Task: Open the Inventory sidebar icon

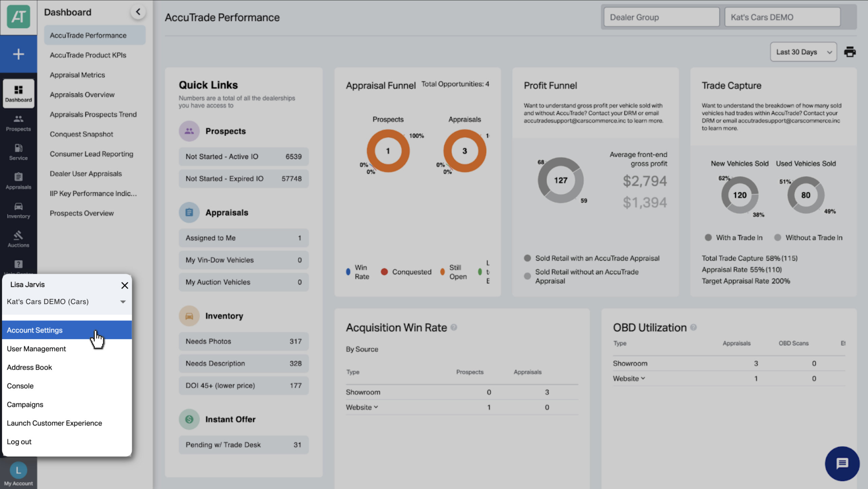Action: pos(18,210)
